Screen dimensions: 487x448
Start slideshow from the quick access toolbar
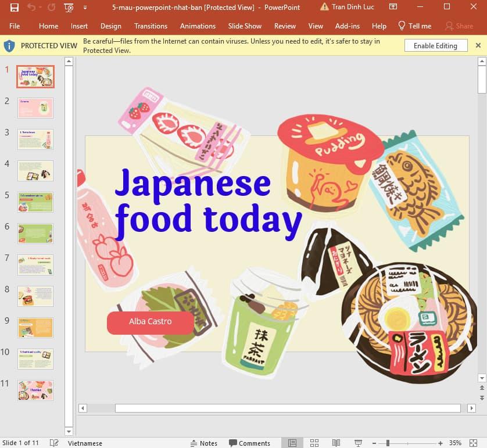(x=69, y=7)
